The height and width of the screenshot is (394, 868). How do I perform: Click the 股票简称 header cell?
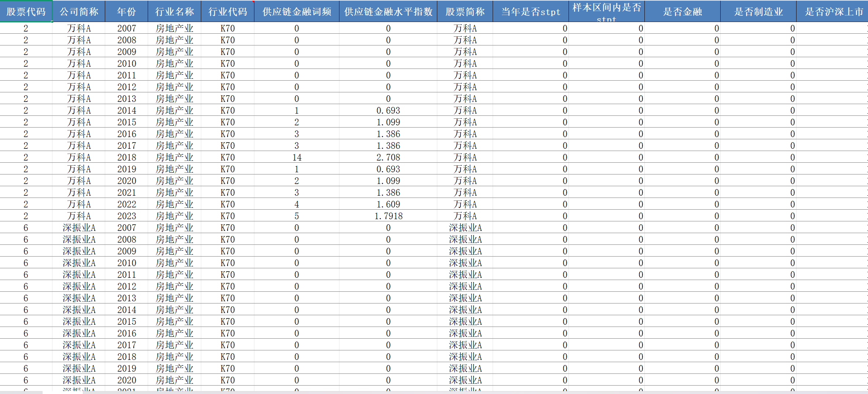pyautogui.click(x=465, y=11)
